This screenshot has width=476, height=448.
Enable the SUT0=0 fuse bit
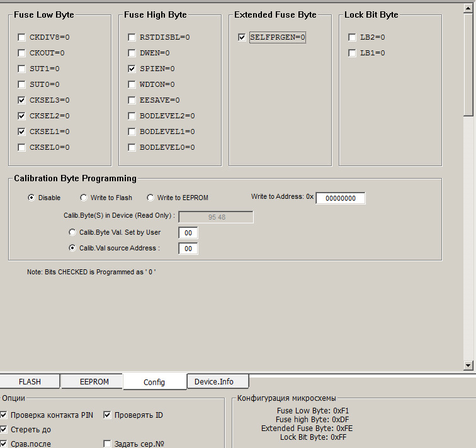coord(21,84)
